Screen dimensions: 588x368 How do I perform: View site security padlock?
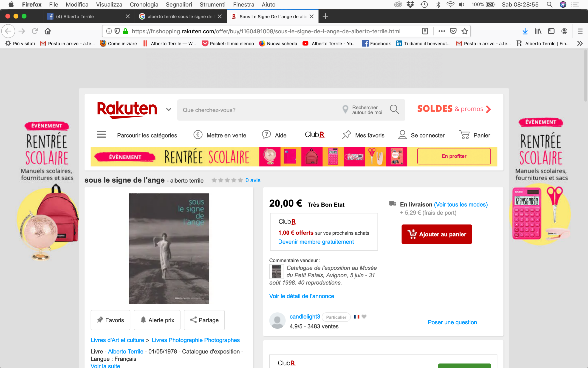tap(125, 31)
